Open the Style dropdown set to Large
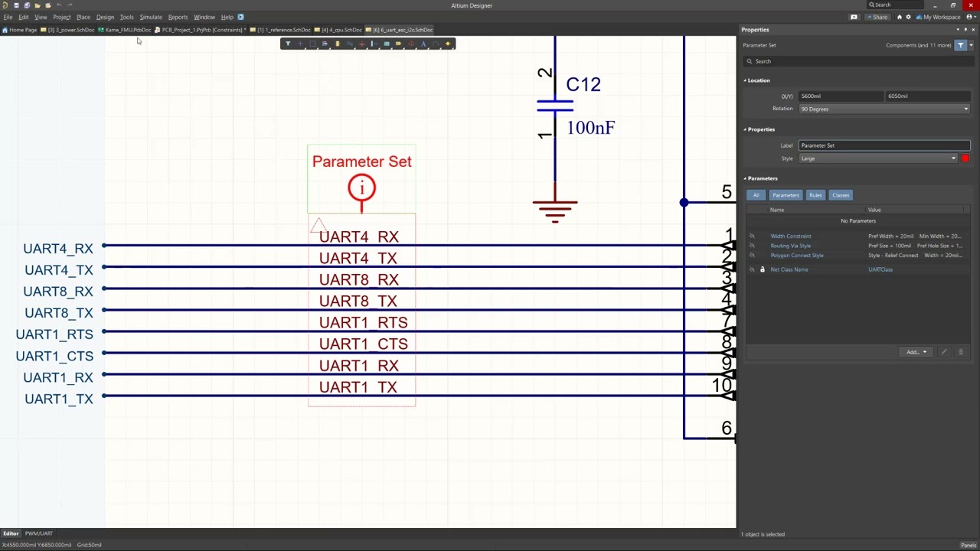 [878, 158]
